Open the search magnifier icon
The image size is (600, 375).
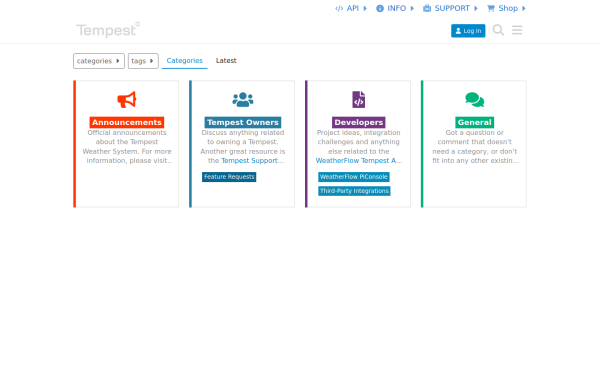pyautogui.click(x=498, y=30)
